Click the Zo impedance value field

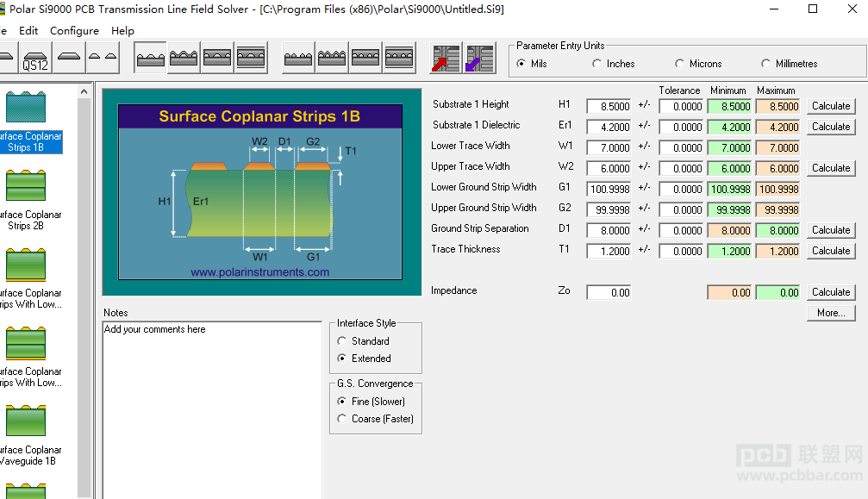point(609,293)
